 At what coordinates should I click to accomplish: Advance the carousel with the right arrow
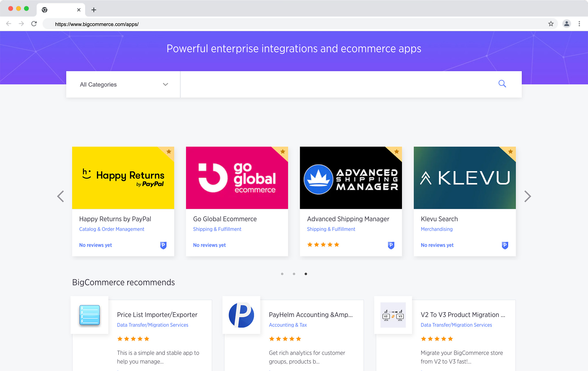pos(528,196)
